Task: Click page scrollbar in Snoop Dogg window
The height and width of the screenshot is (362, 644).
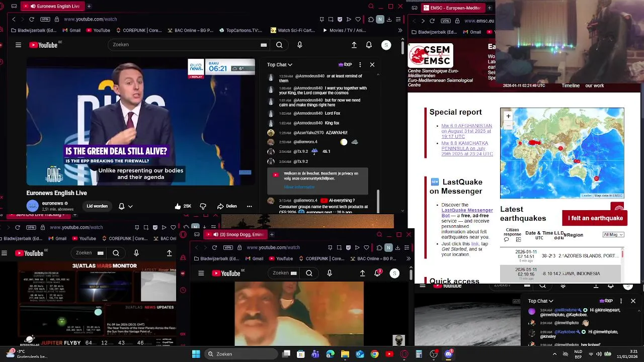Action: 410,275
